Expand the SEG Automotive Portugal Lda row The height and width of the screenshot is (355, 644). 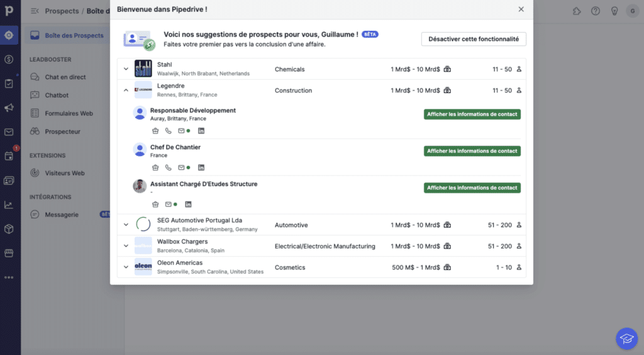pyautogui.click(x=126, y=225)
